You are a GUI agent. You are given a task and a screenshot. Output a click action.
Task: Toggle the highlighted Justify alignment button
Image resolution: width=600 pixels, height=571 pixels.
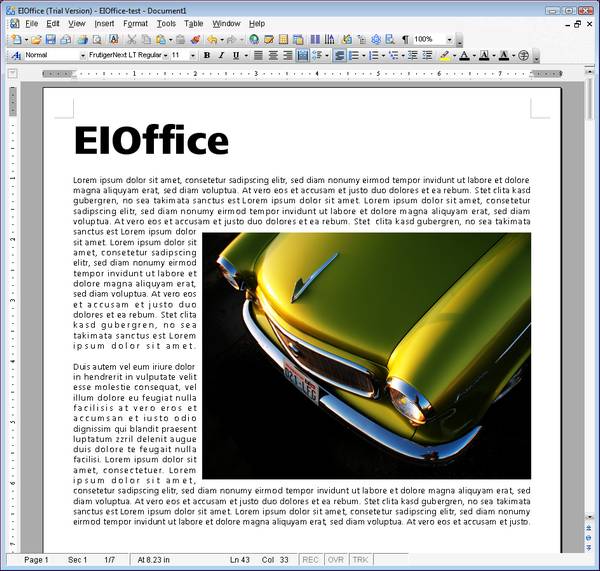point(302,55)
